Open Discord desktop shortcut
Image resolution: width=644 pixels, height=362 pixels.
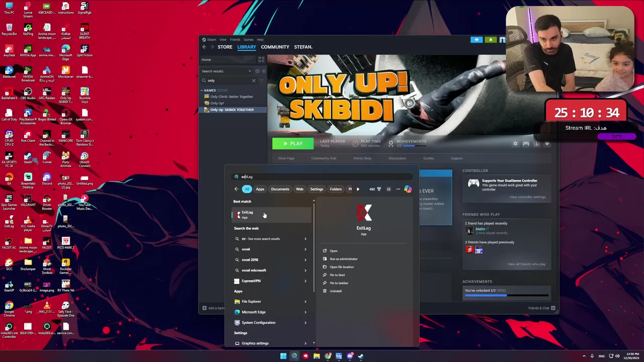pos(47,179)
